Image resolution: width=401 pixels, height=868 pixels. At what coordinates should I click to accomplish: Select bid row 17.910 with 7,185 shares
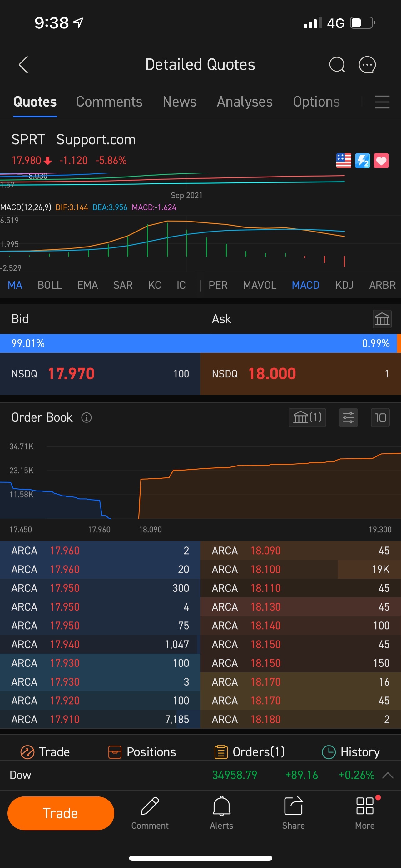coord(100,719)
